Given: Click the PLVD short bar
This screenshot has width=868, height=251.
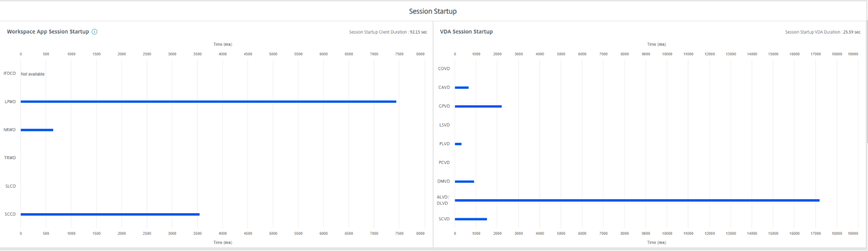Looking at the screenshot, I should coord(458,144).
